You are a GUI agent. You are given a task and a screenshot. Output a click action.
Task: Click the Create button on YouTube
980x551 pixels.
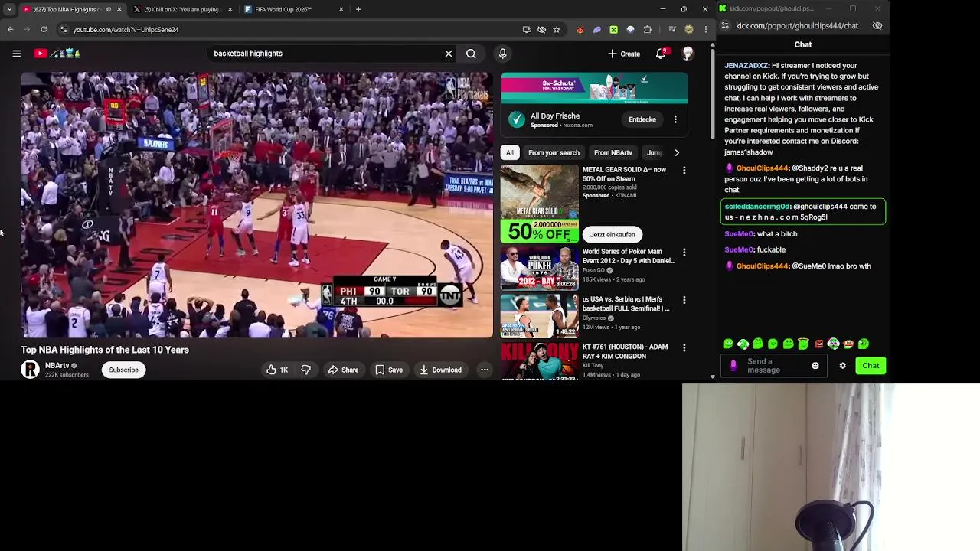pos(624,54)
